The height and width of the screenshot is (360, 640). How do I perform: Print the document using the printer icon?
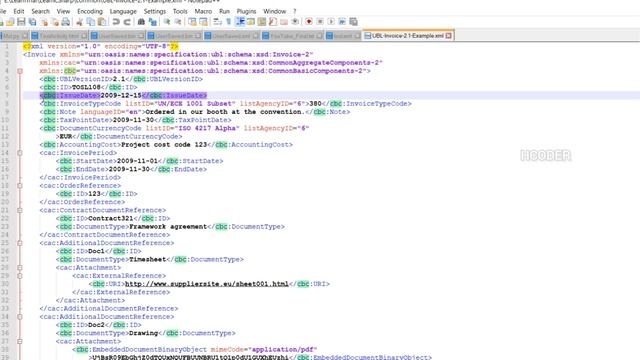(65, 22)
